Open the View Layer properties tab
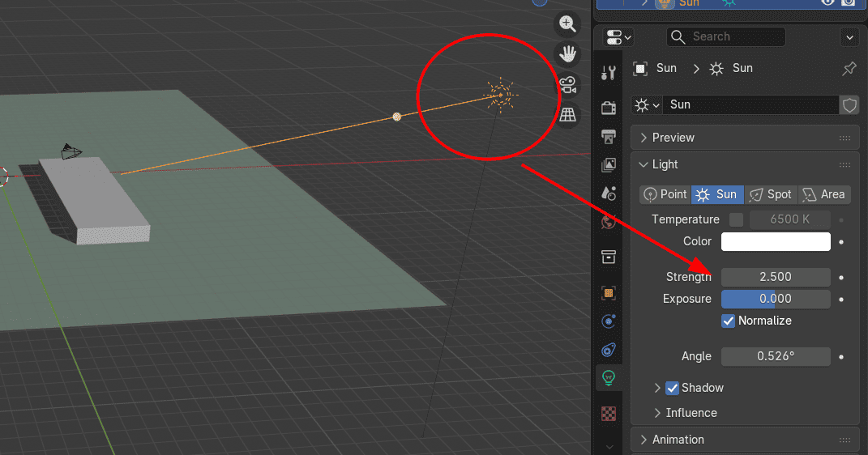This screenshot has height=455, width=868. coord(609,164)
